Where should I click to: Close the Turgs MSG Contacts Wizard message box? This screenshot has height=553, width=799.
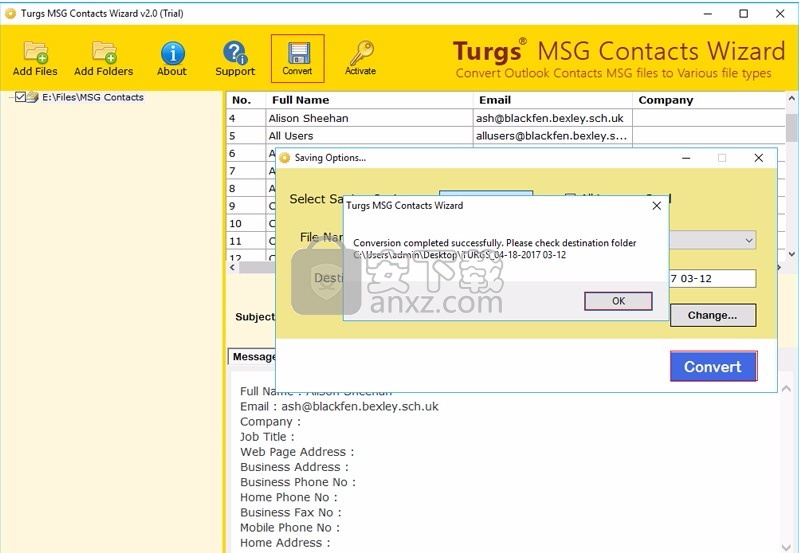(x=657, y=205)
